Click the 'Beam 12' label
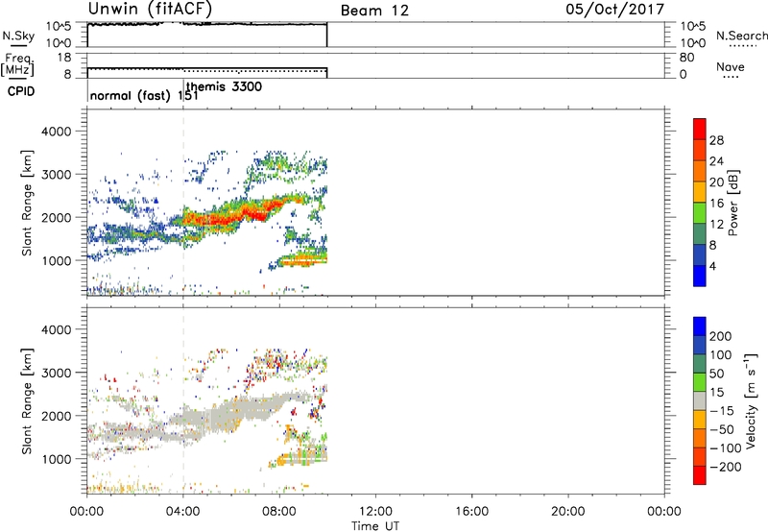The width and height of the screenshot is (768, 532). pyautogui.click(x=374, y=11)
